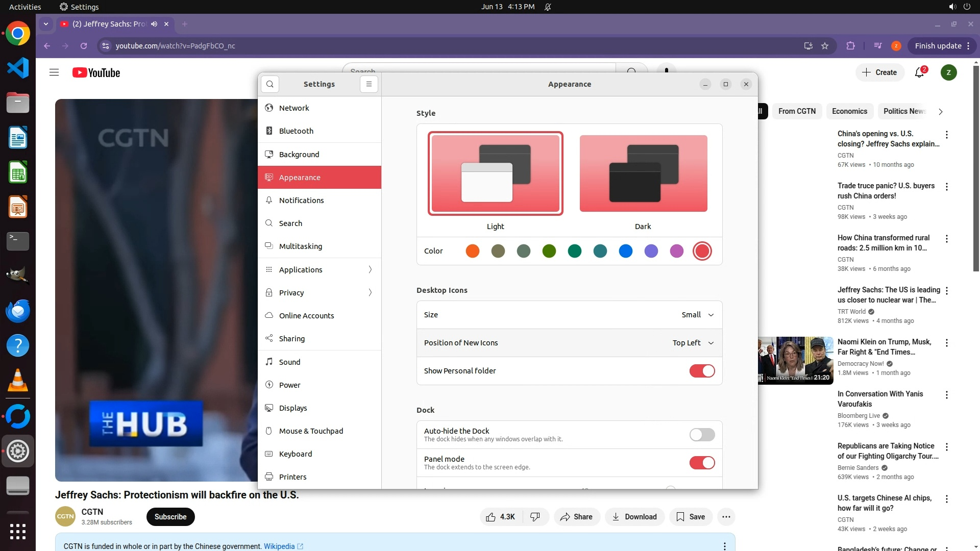Launch VLC from the dock
Screen dimensions: 980x551
18,381
